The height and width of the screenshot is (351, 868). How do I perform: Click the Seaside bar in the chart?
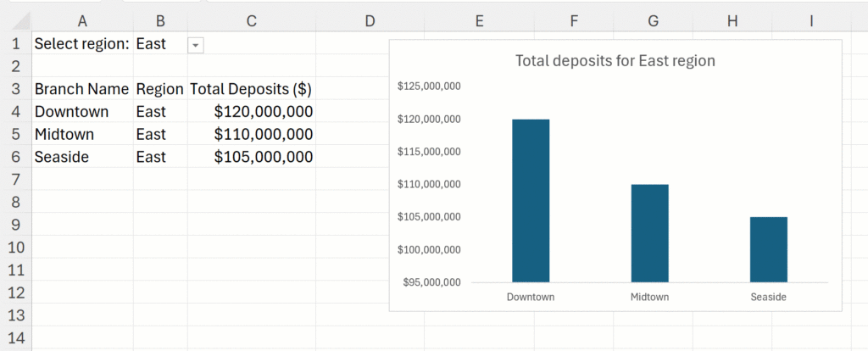pyautogui.click(x=768, y=249)
